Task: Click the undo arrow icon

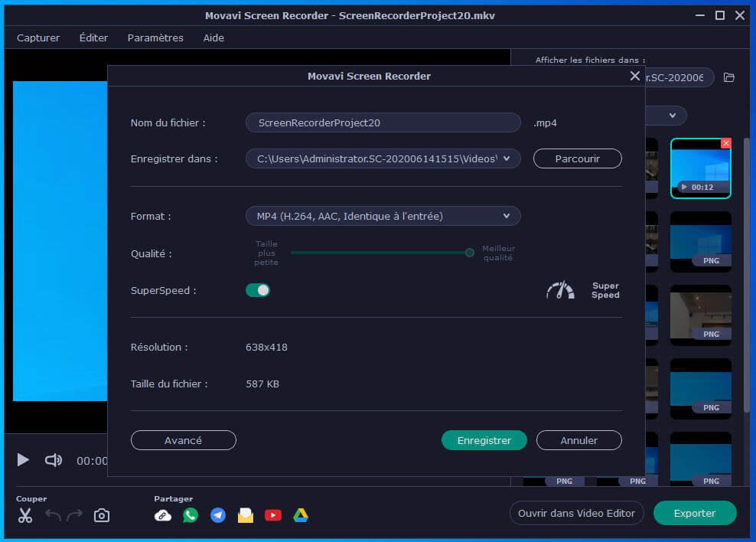Action: click(53, 515)
